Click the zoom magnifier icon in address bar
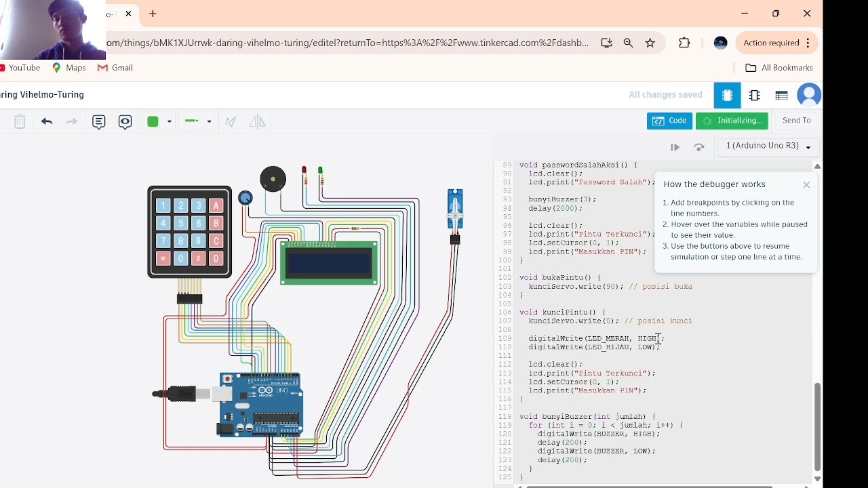Image resolution: width=868 pixels, height=488 pixels. click(629, 43)
